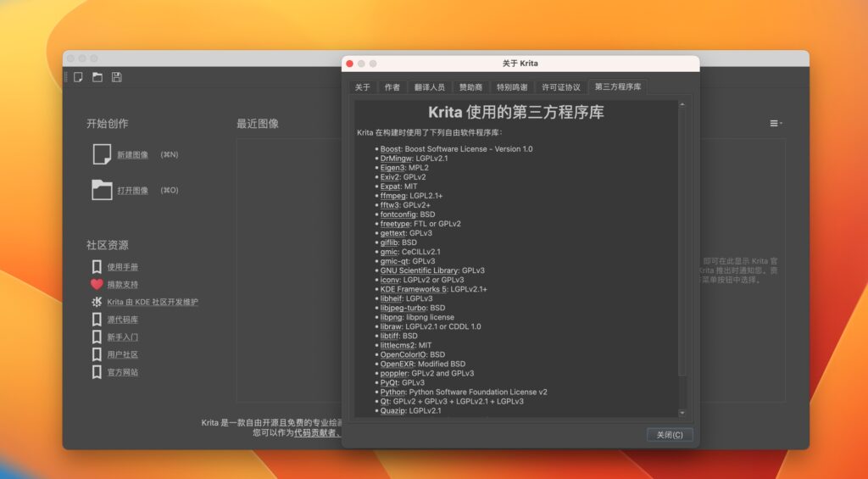Screen dimensions: 868x479
Task: Open the iconv library link
Action: click(390, 281)
